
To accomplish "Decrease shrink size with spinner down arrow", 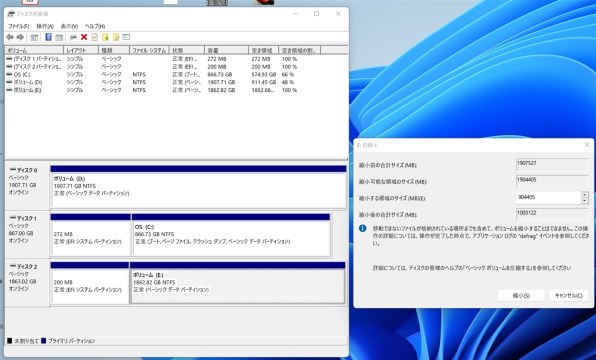I will (x=585, y=200).
